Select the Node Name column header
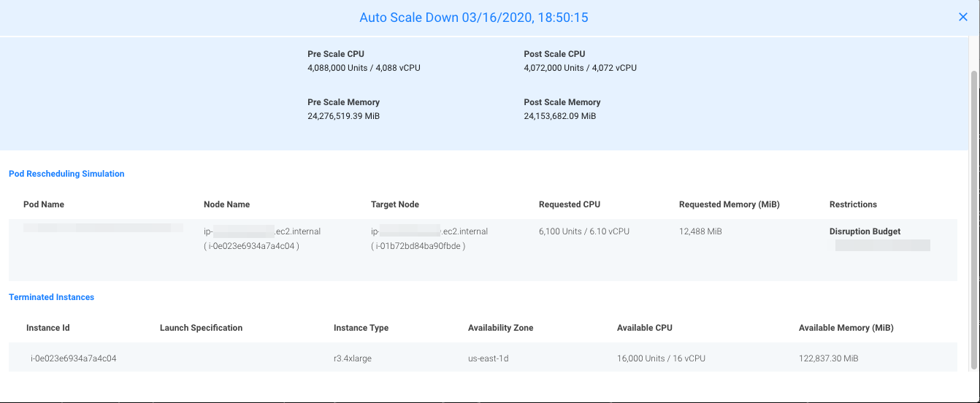 coord(226,204)
